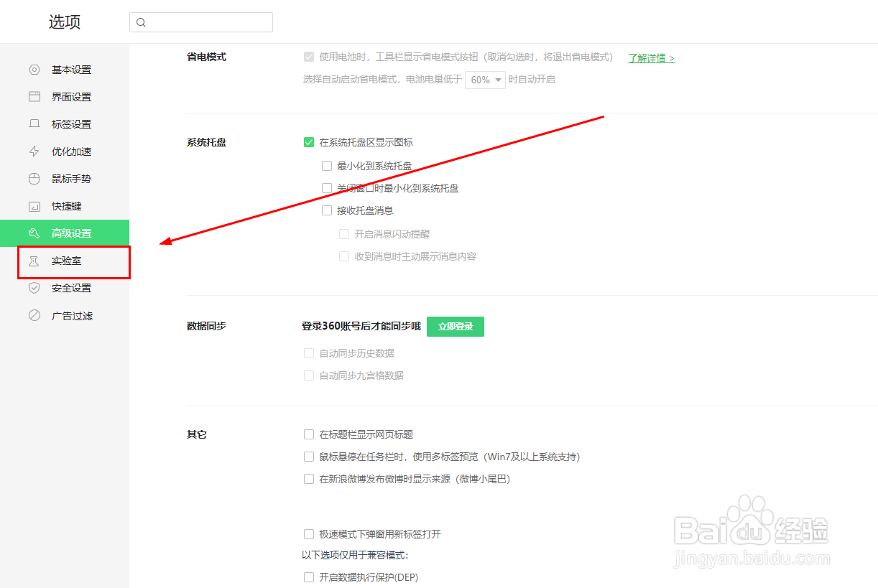Click the 实验室 flask icon
This screenshot has width=878, height=588.
(x=34, y=261)
